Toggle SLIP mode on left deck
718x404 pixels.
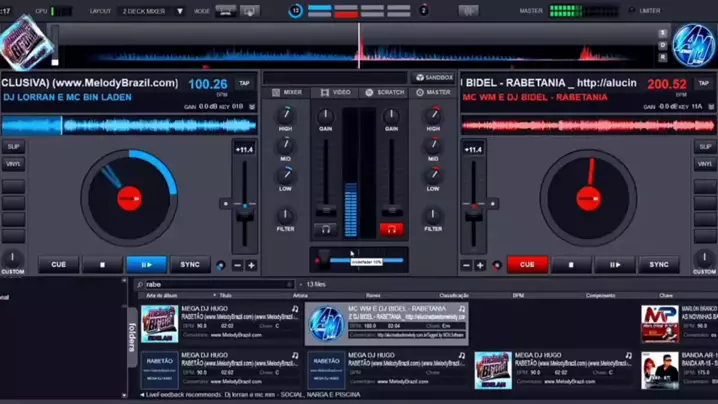[13, 147]
